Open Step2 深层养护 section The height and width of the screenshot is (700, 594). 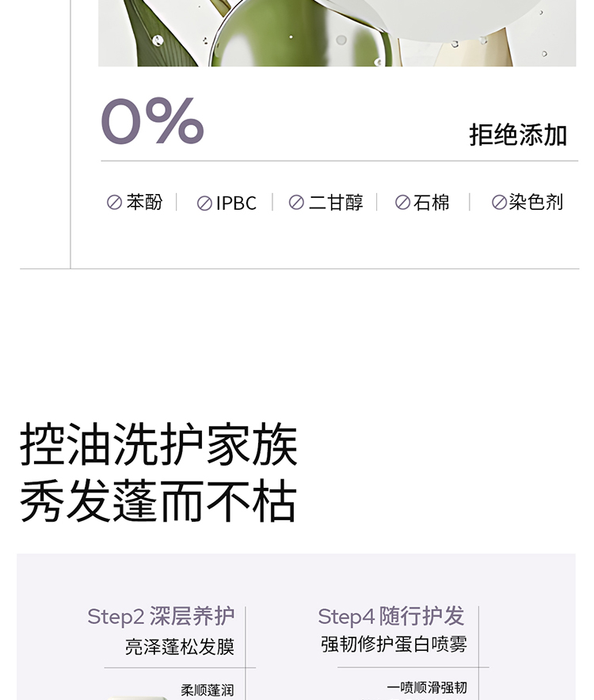[161, 616]
